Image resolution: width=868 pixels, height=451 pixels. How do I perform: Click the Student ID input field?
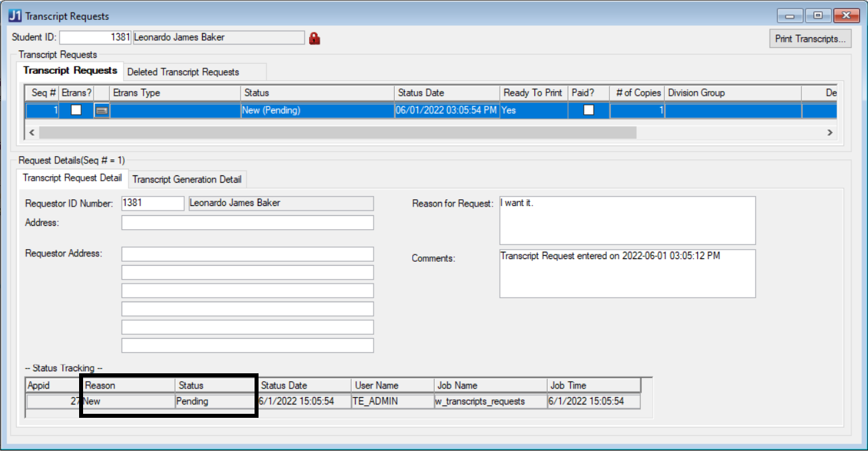coord(95,38)
